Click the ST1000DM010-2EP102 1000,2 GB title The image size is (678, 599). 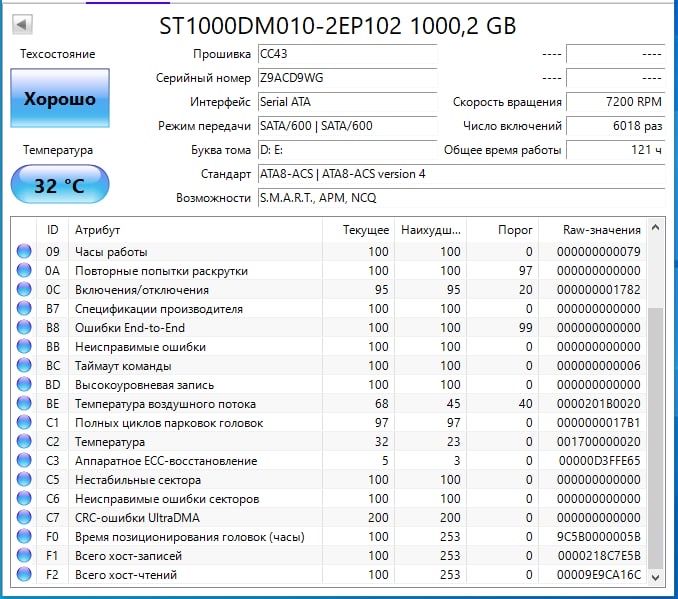coord(337,26)
